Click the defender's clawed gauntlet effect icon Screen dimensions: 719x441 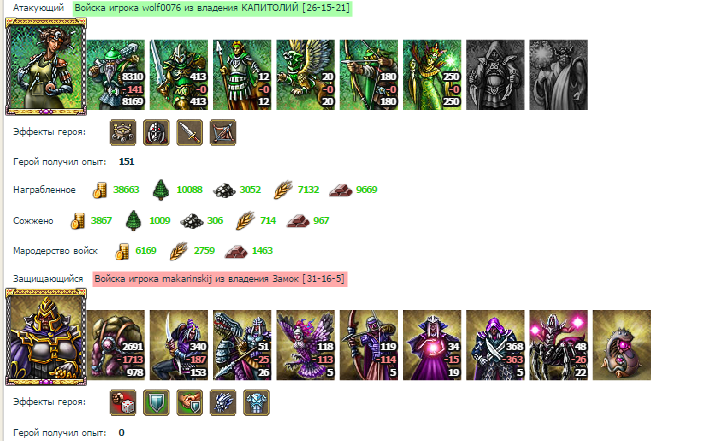223,402
